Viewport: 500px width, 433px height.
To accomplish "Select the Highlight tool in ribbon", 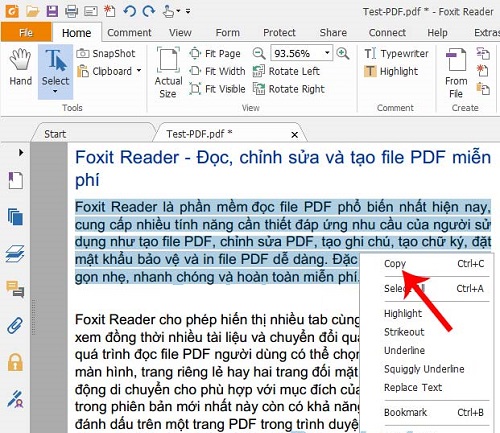I will (x=391, y=71).
